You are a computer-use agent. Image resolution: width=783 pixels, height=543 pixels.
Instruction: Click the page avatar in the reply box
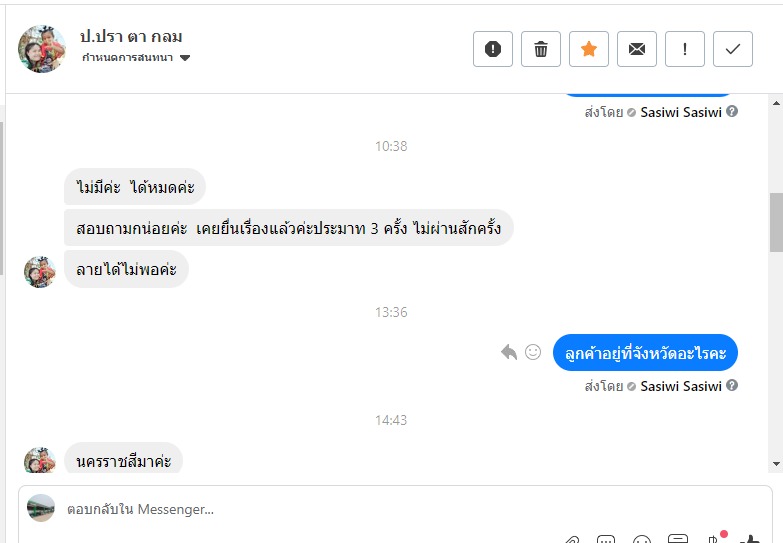click(41, 508)
